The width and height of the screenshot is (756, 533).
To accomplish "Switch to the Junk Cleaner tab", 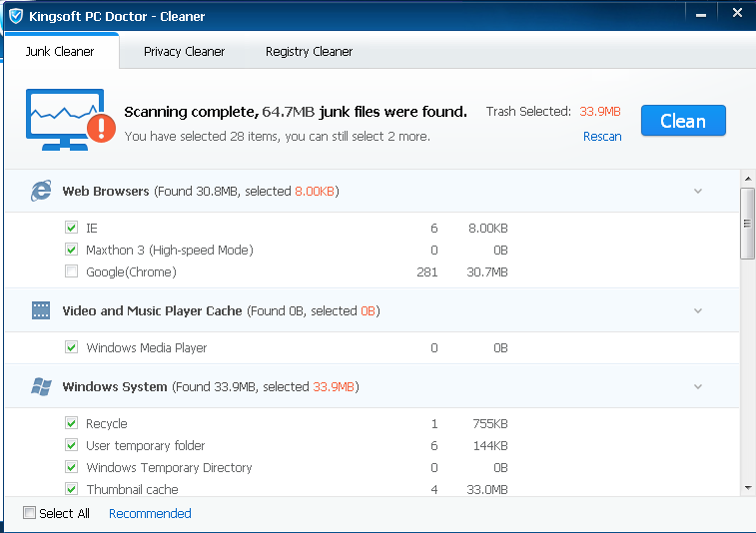I will 60,52.
